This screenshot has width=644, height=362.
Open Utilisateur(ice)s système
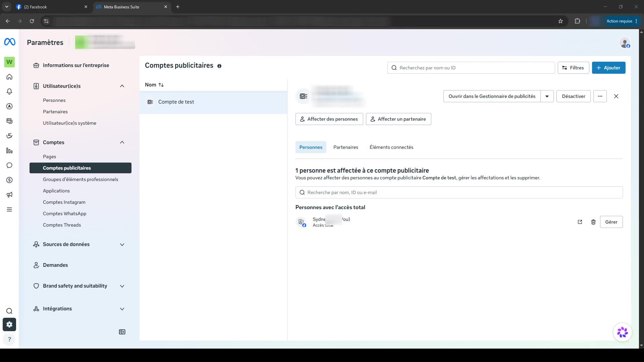pyautogui.click(x=69, y=123)
